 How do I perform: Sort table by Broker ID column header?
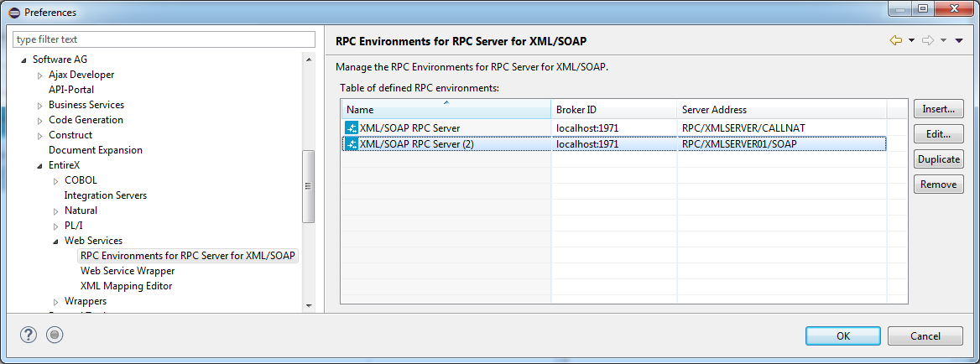click(x=613, y=109)
